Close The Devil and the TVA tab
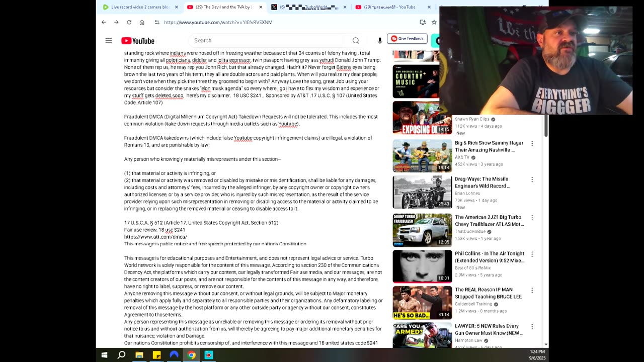The width and height of the screenshot is (644, 362). [x=261, y=7]
